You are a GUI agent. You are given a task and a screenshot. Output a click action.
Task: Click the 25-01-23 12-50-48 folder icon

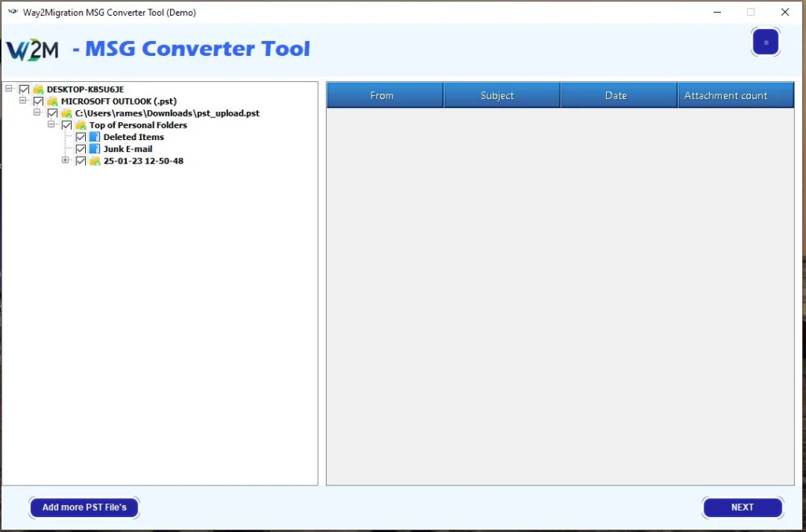pyautogui.click(x=94, y=161)
